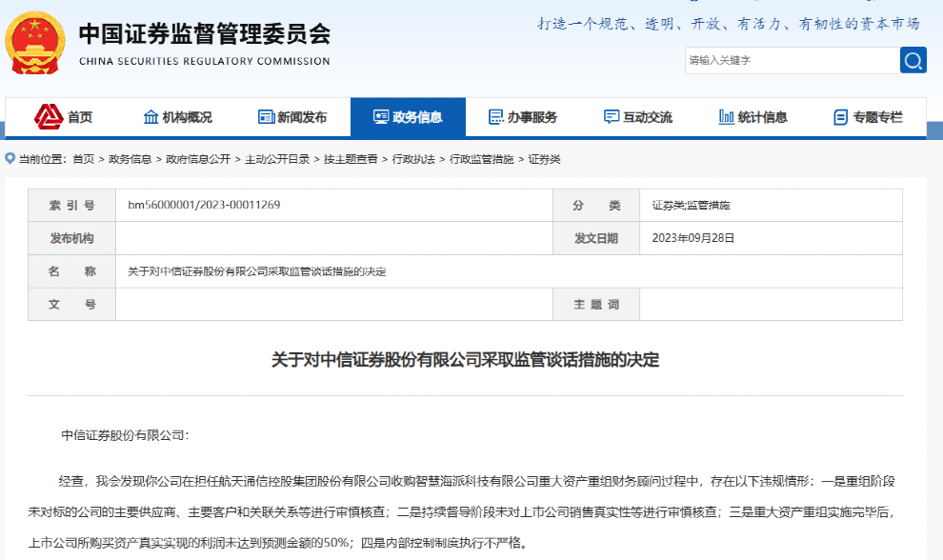Click the building icon beside 机构概况

(x=150, y=117)
